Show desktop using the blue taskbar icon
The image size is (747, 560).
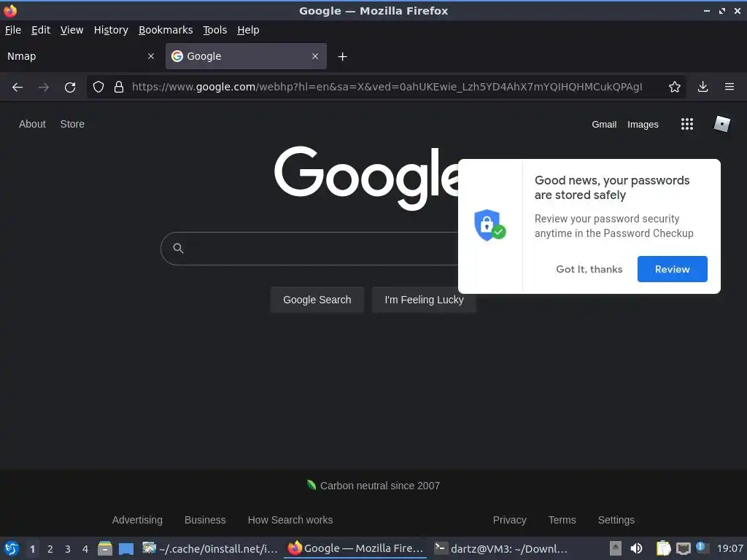pyautogui.click(x=125, y=548)
